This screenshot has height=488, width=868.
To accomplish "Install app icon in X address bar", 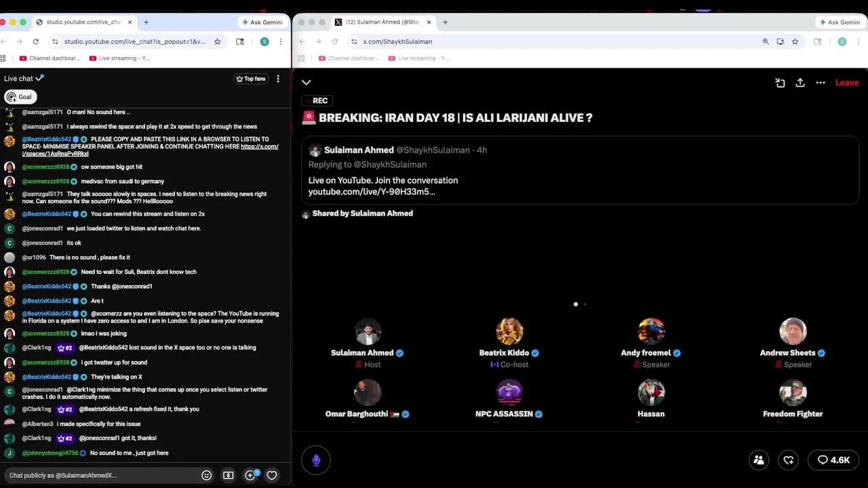I will tap(781, 41).
